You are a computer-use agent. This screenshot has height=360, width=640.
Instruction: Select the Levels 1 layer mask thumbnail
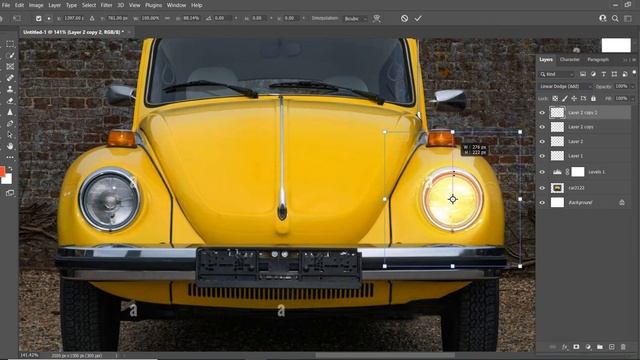(578, 172)
